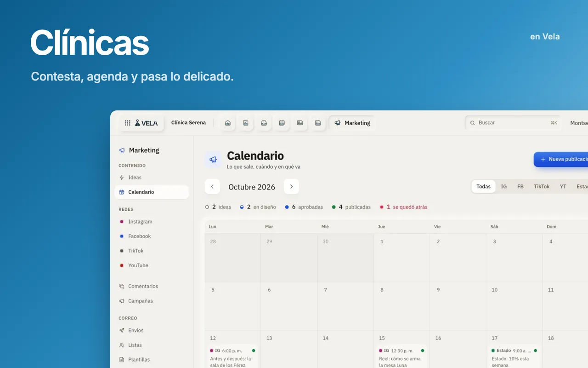Select the Todas filter tab
The image size is (588, 368).
point(483,187)
